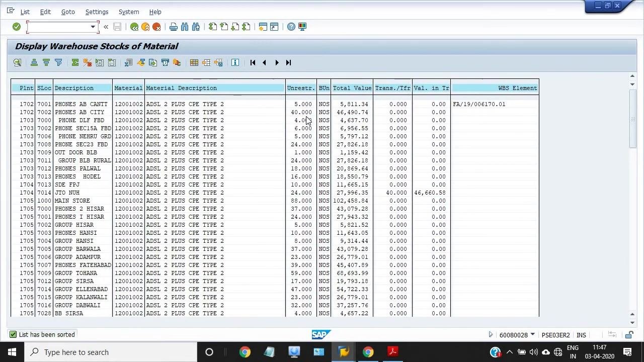Screen dimensions: 644x362
Task: Click the Windows taskbar search box
Action: (111, 352)
